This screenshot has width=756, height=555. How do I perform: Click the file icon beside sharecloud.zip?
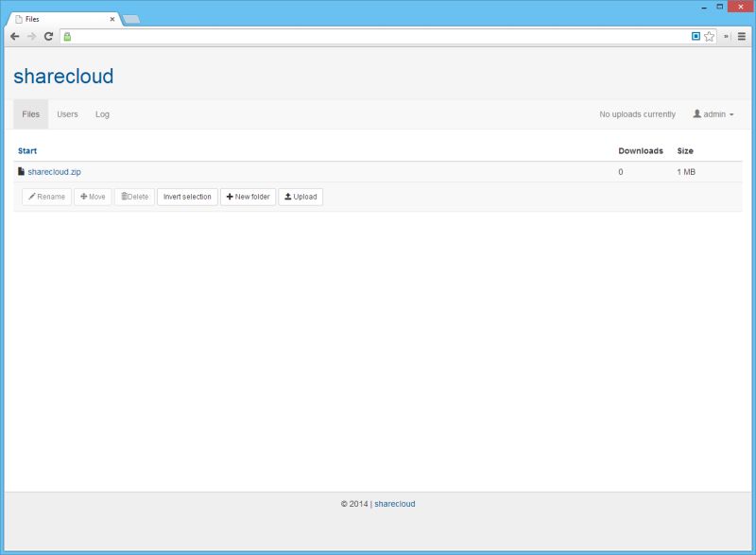pyautogui.click(x=20, y=171)
